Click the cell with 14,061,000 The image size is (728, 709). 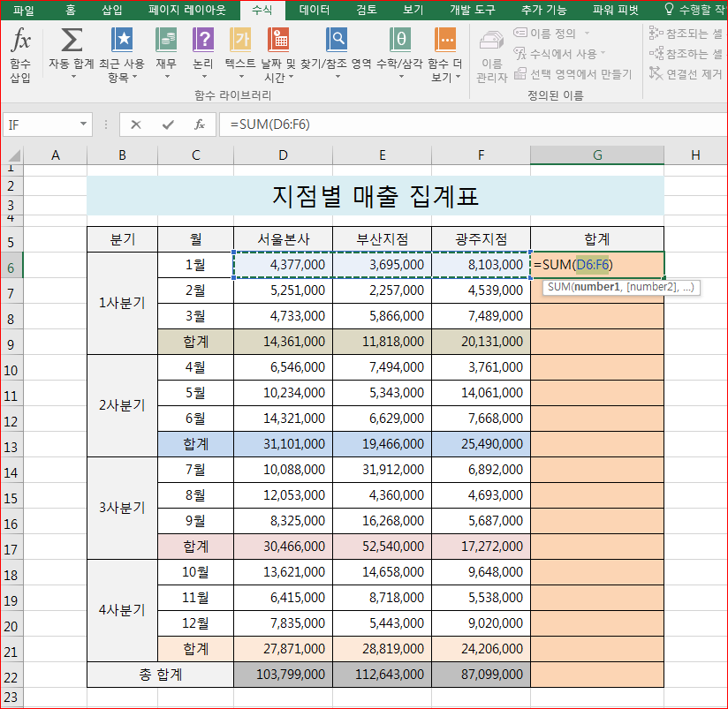(x=481, y=393)
